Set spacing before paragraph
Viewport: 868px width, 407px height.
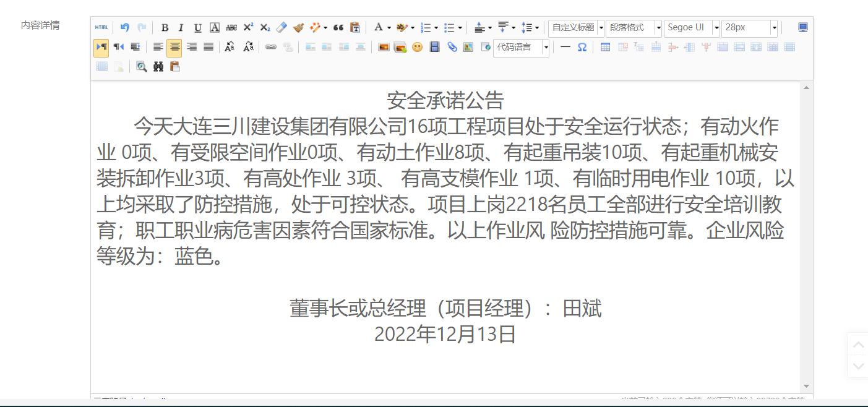pos(479,27)
